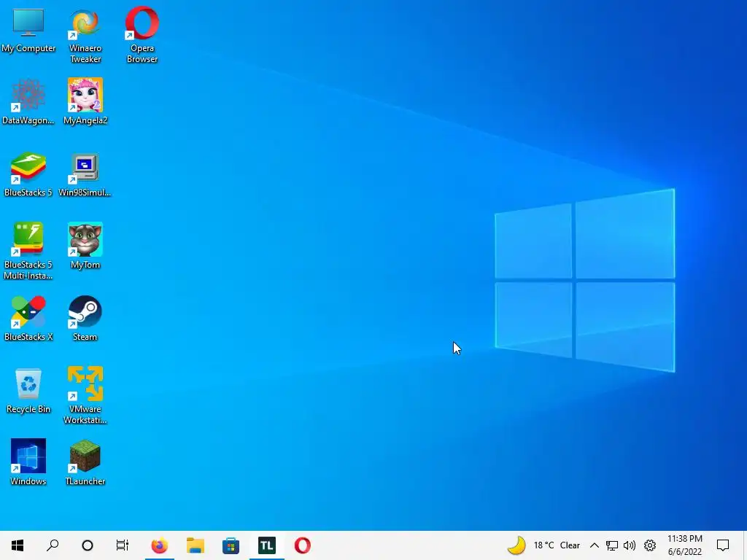The image size is (747, 560).
Task: Switch to Firefox in the taskbar
Action: pos(160,545)
